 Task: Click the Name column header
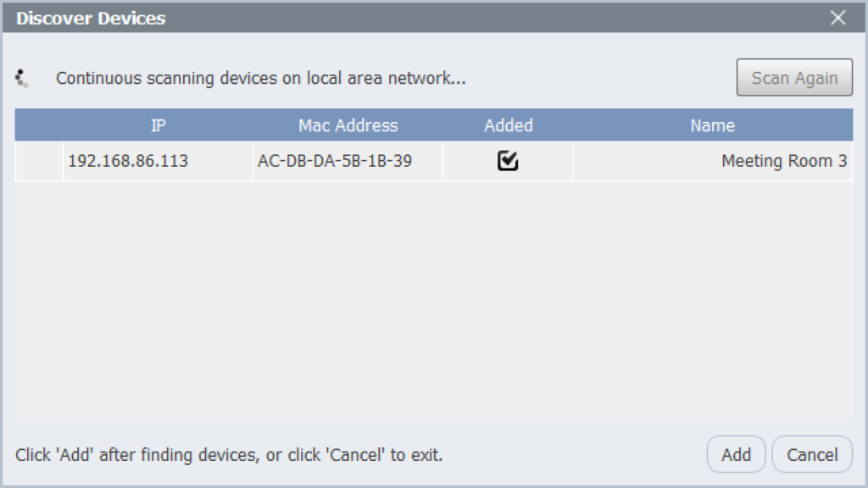712,125
